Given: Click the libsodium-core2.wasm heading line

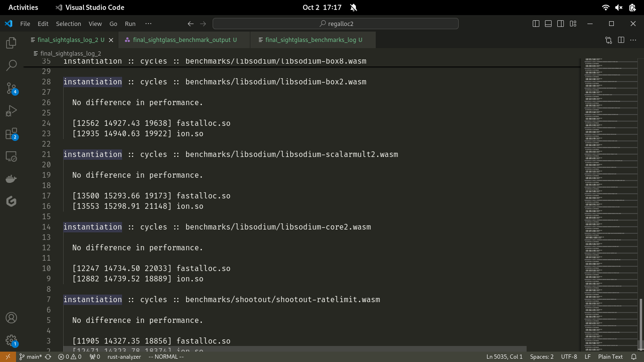Looking at the screenshot, I should [x=217, y=227].
